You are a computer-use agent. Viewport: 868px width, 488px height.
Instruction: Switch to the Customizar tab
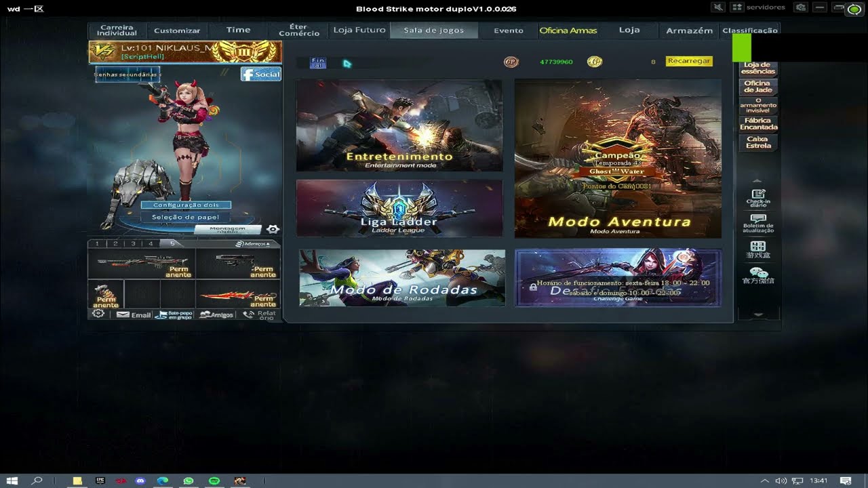[177, 30]
